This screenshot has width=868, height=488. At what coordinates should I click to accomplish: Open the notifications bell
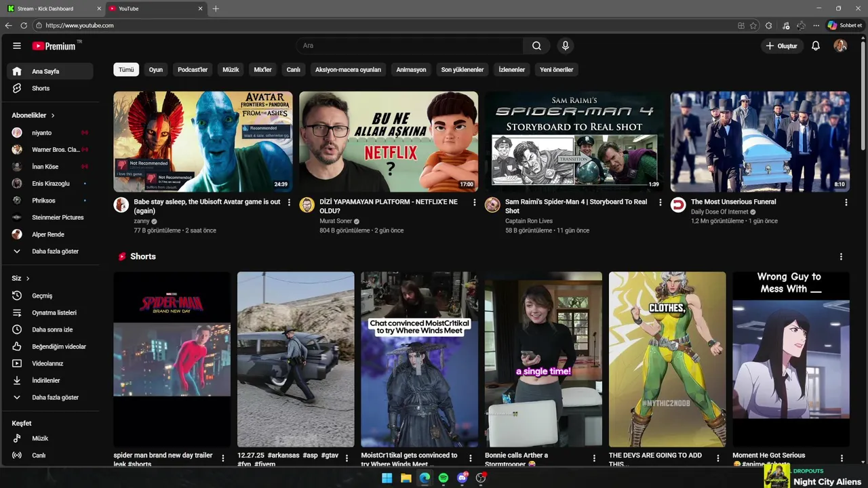[816, 45]
